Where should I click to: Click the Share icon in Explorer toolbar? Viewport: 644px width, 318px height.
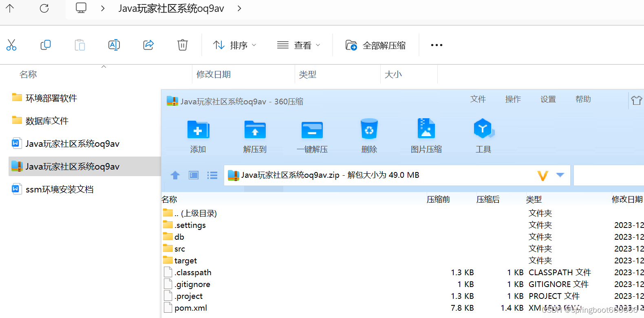pyautogui.click(x=148, y=45)
